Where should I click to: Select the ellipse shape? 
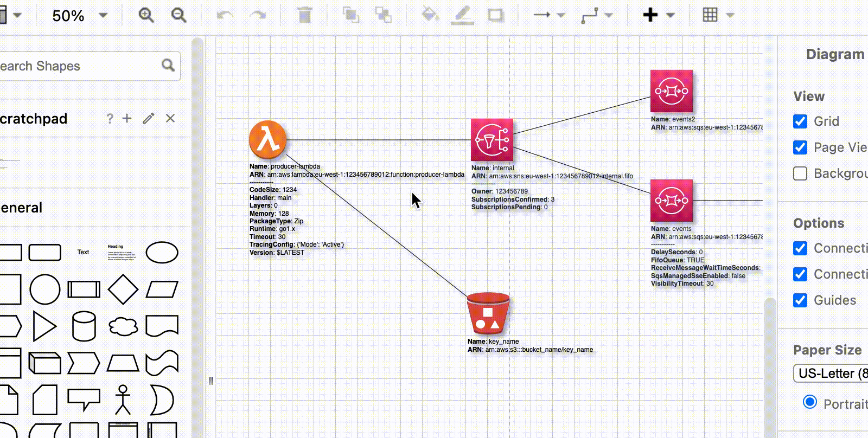(162, 253)
